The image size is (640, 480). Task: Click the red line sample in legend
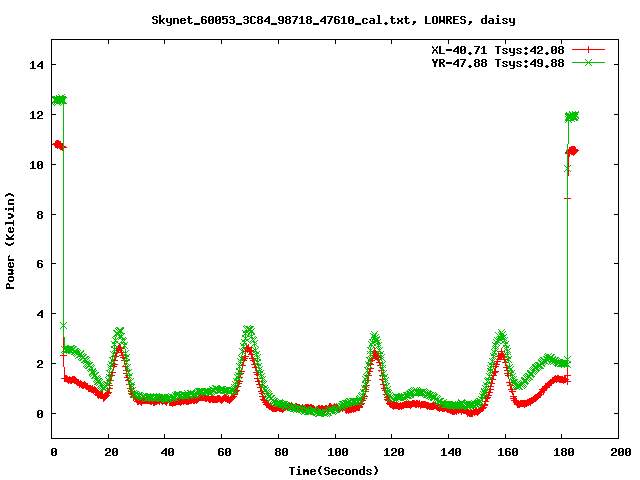[590, 48]
